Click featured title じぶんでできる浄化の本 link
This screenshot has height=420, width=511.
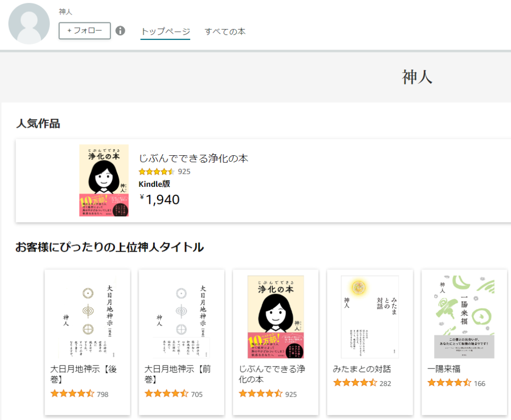194,158
